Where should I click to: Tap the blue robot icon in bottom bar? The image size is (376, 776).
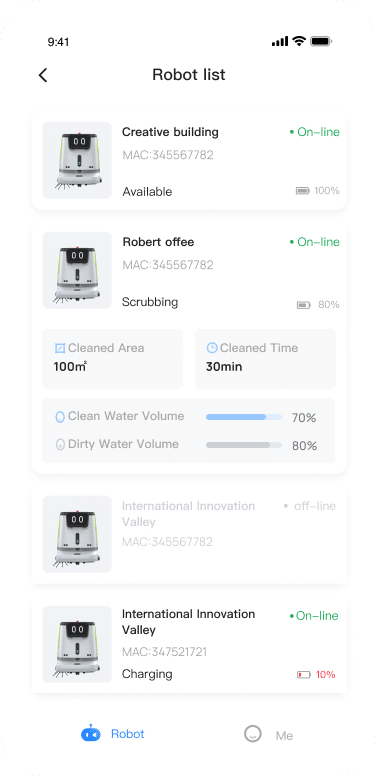click(x=91, y=733)
